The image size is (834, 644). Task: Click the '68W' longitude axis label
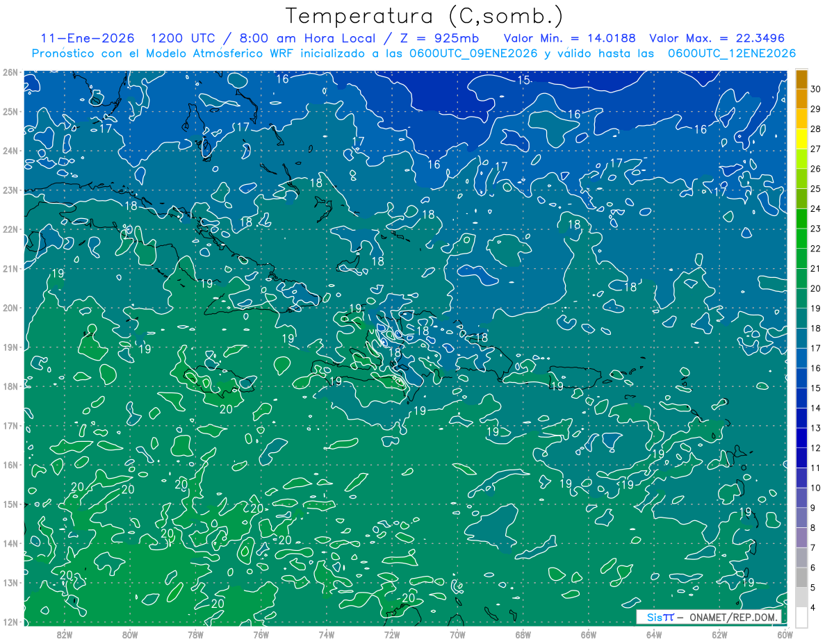[523, 634]
